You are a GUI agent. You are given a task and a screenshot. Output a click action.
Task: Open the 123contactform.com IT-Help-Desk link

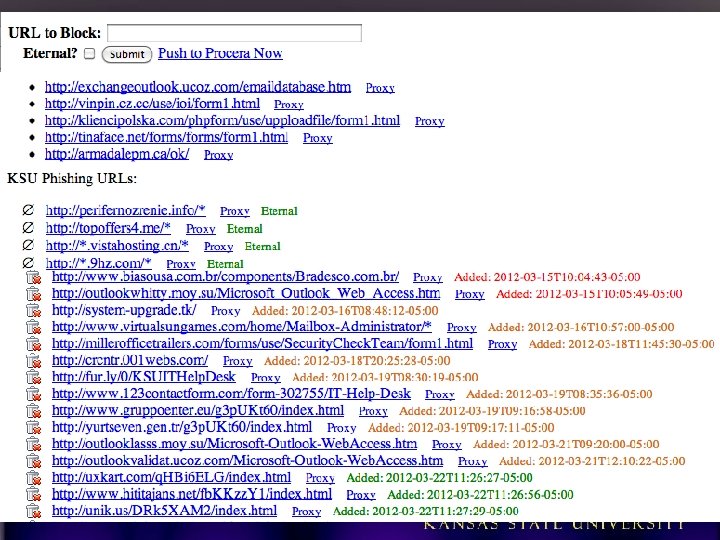coord(231,394)
